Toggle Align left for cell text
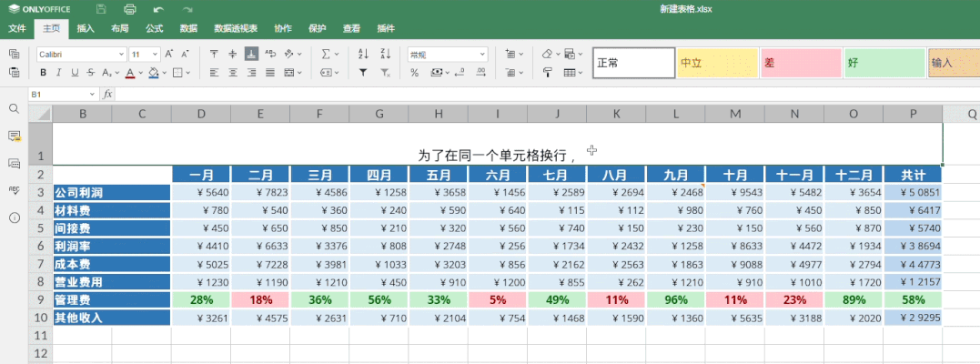Screen dimensions: 980x364 (215, 73)
